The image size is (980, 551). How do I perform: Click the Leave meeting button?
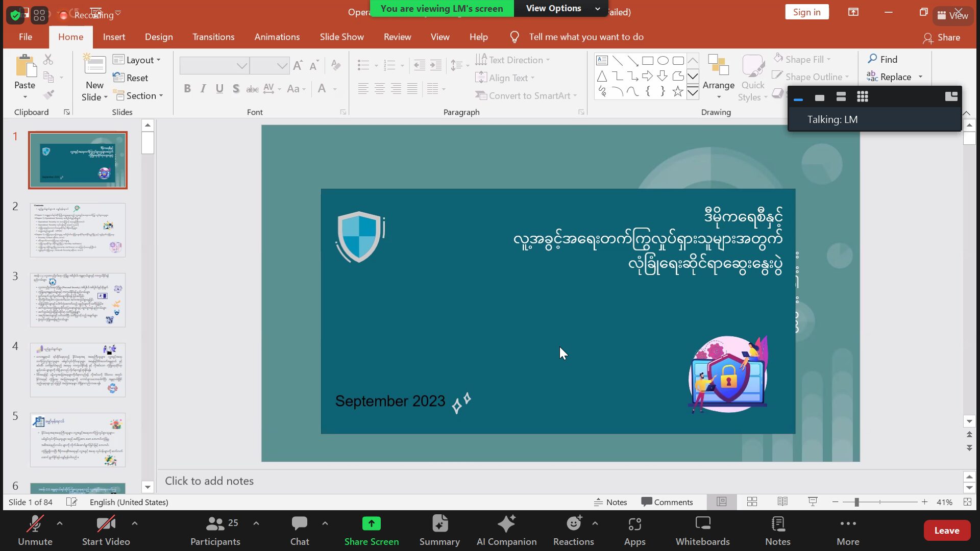(x=946, y=531)
